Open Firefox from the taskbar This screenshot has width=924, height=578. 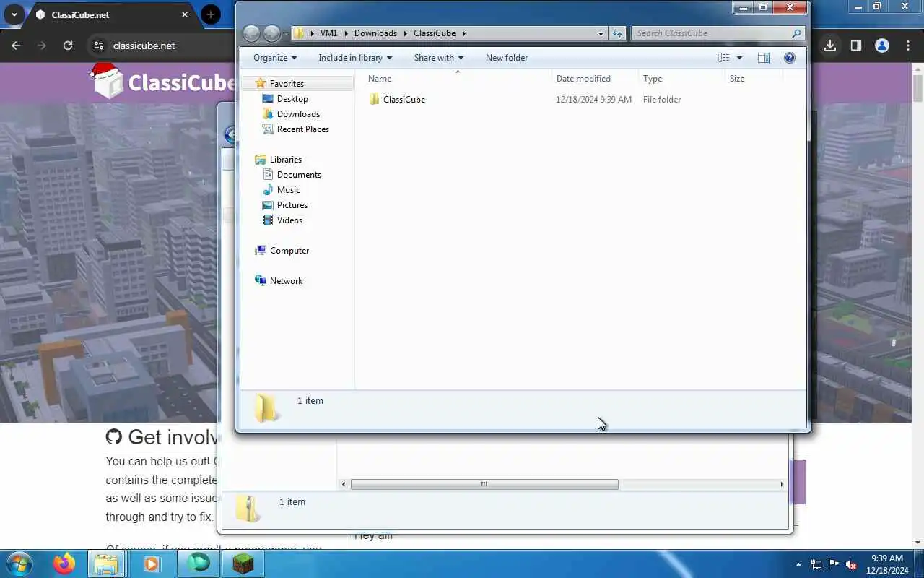(64, 564)
